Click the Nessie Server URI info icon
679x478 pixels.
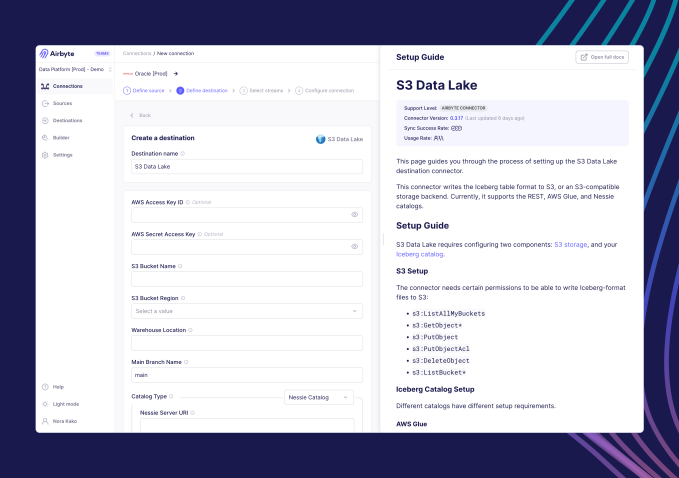(x=193, y=413)
